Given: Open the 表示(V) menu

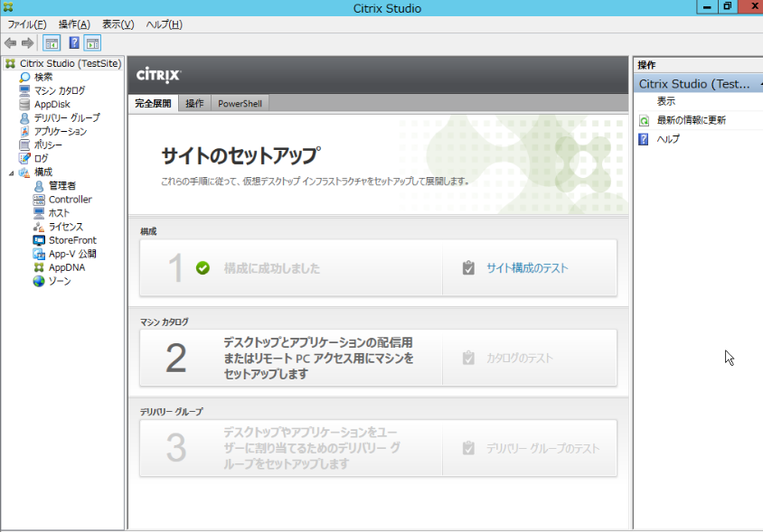Looking at the screenshot, I should pyautogui.click(x=118, y=24).
